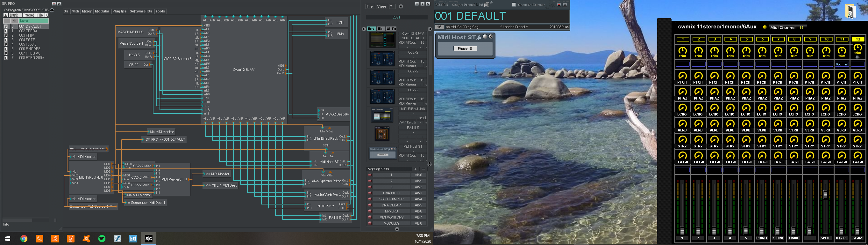The height and width of the screenshot is (245, 868).
Task: Click the Scope Preset List copy icon
Action: pyautogui.click(x=487, y=5)
